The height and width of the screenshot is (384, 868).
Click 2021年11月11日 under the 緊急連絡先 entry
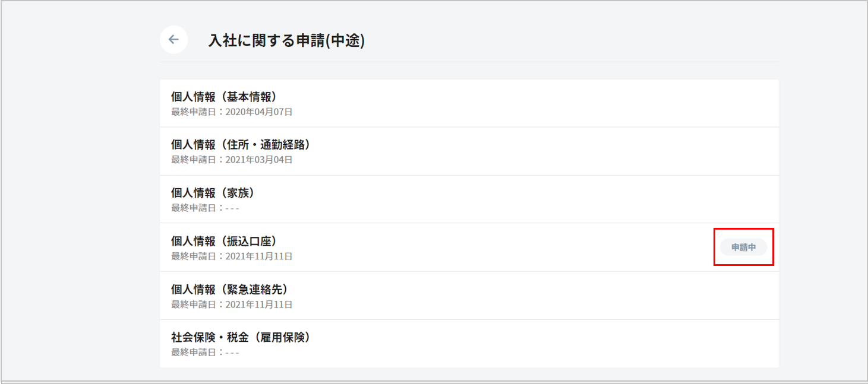(x=259, y=304)
